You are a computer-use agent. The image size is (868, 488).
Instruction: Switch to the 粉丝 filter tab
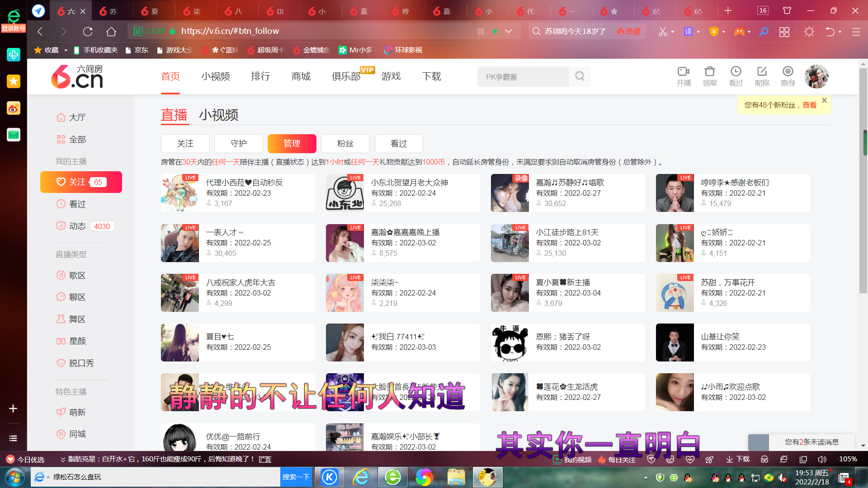pos(345,144)
